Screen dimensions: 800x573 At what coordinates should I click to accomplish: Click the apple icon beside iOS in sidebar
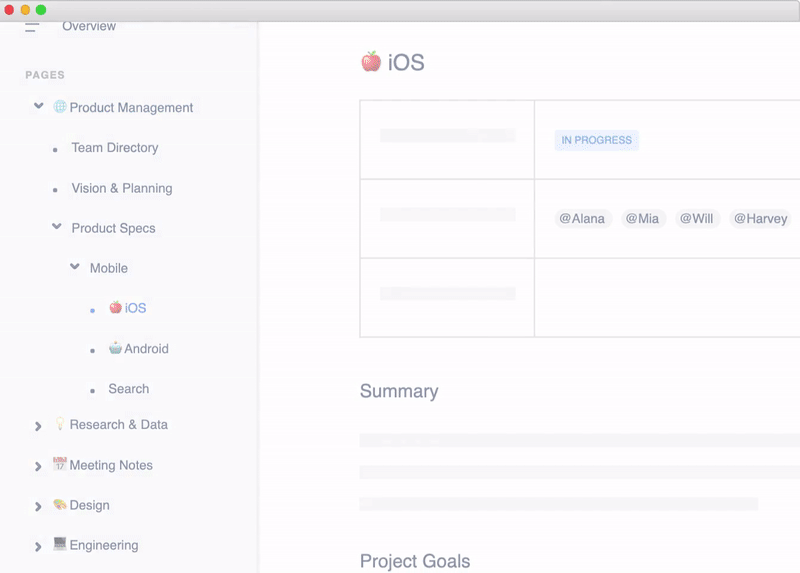coord(116,307)
